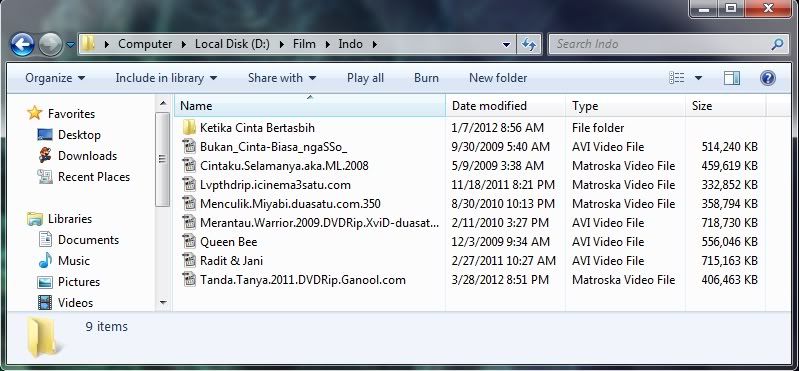Screen dimensions: 799x371
Task: Open Downloads in the navigation pane
Action: pyautogui.click(x=87, y=156)
